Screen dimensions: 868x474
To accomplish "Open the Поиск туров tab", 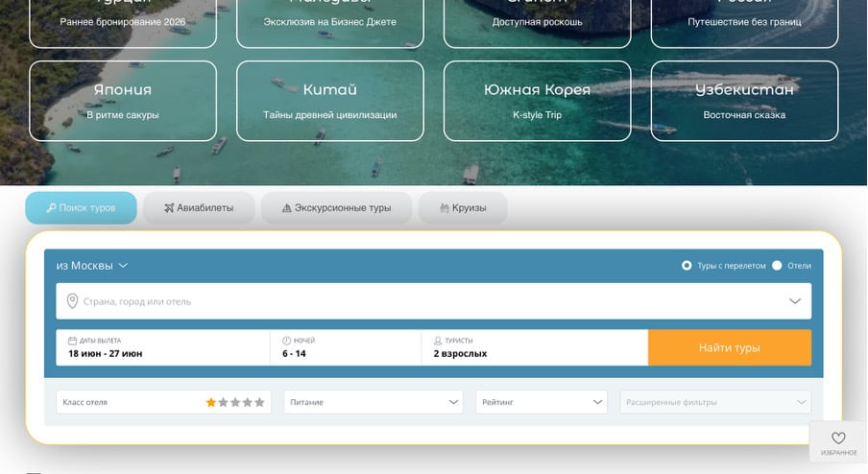I will click(81, 208).
